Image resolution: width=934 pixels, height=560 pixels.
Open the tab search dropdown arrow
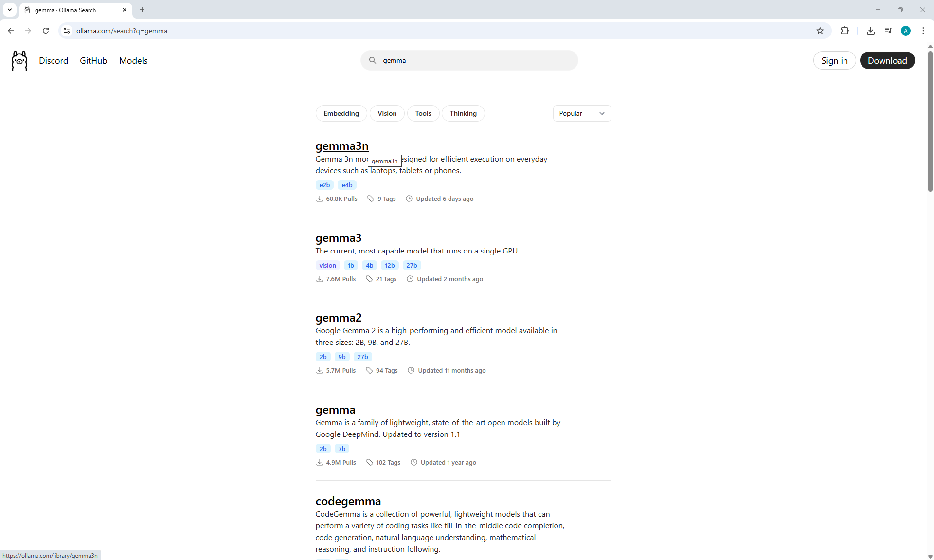[x=10, y=10]
